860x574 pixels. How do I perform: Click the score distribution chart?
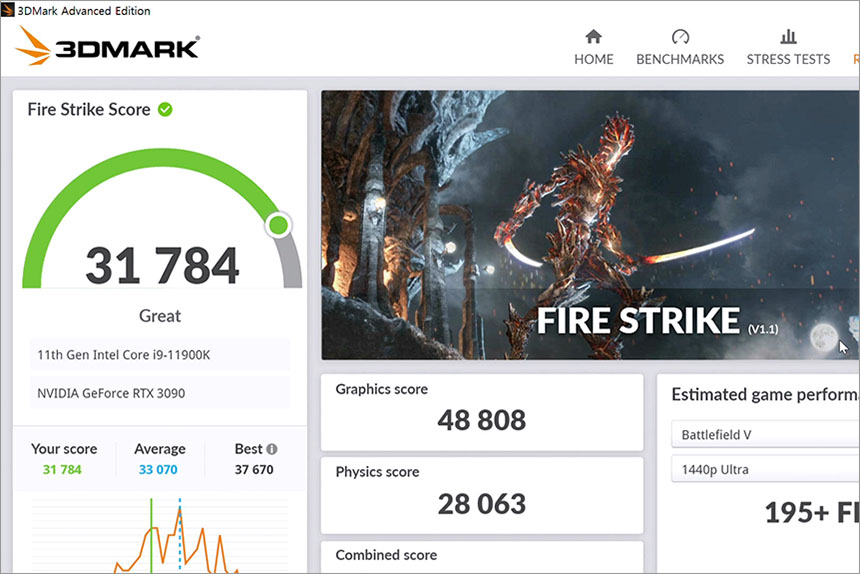pos(160,535)
